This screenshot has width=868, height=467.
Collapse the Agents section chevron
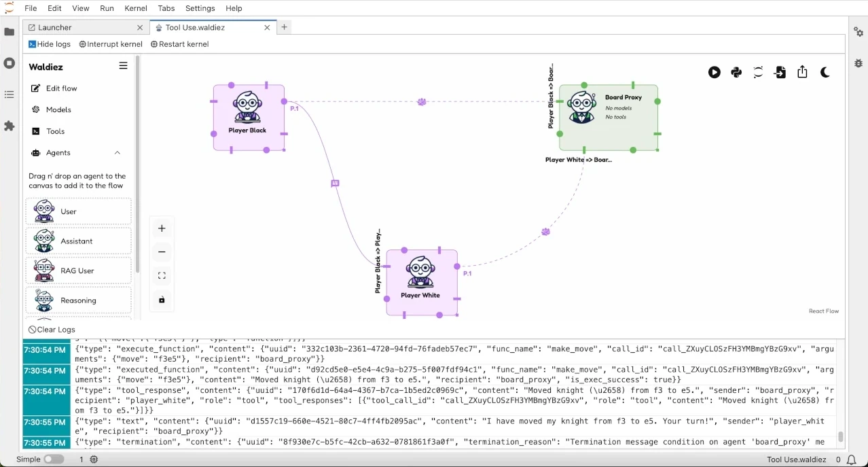[117, 153]
